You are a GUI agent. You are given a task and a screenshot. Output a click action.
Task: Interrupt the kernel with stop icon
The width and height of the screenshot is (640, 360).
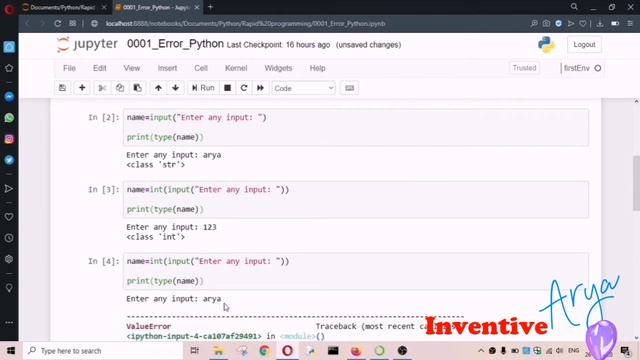click(227, 88)
